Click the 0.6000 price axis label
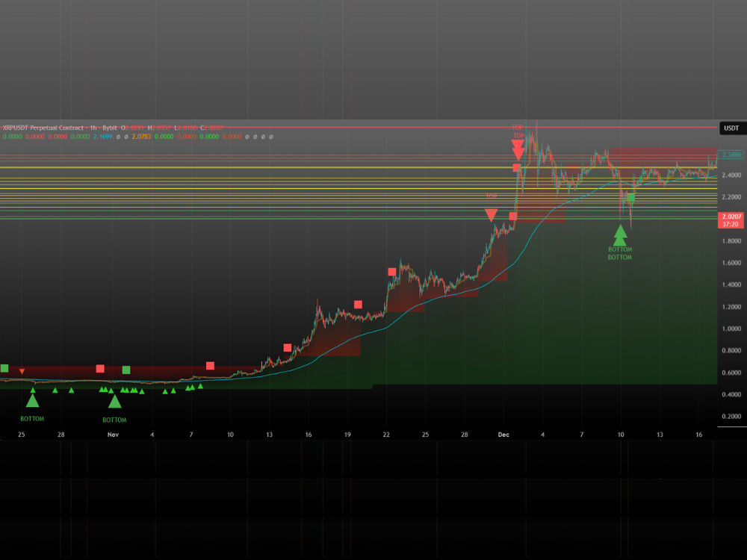Viewport: 747px width, 560px height. point(731,373)
